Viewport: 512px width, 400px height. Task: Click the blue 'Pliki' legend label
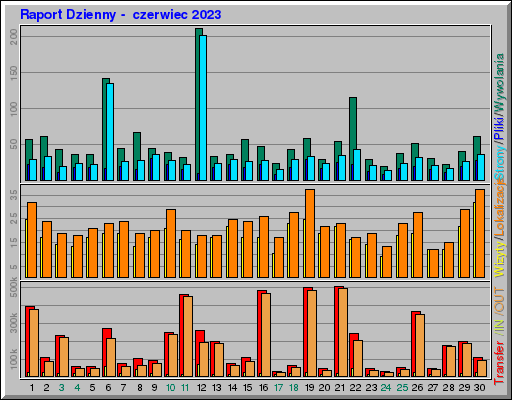pyautogui.click(x=499, y=128)
